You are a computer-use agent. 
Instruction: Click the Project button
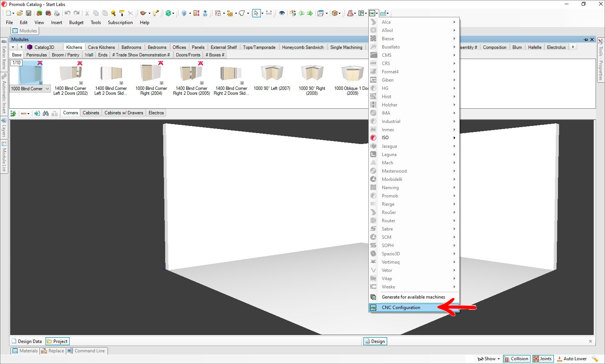57,341
